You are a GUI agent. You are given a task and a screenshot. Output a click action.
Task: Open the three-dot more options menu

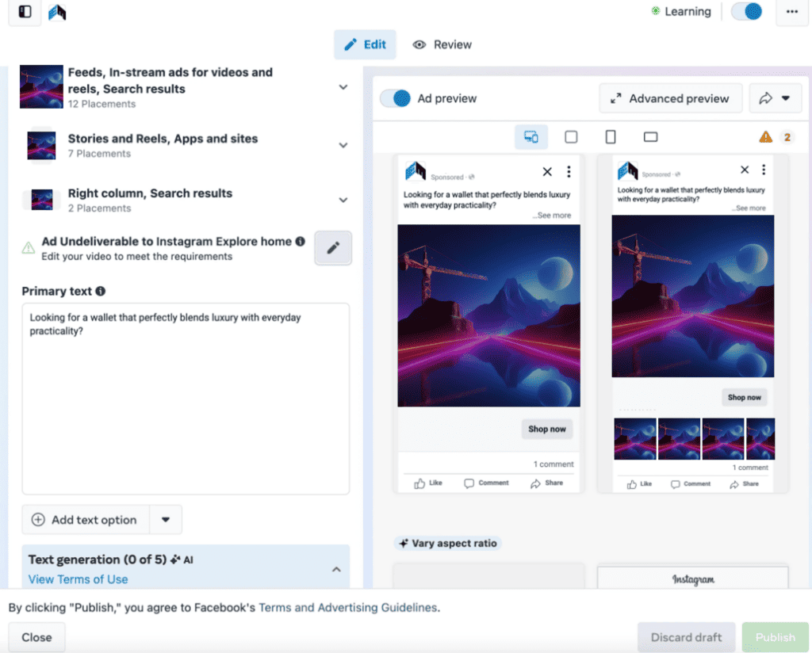pos(792,11)
